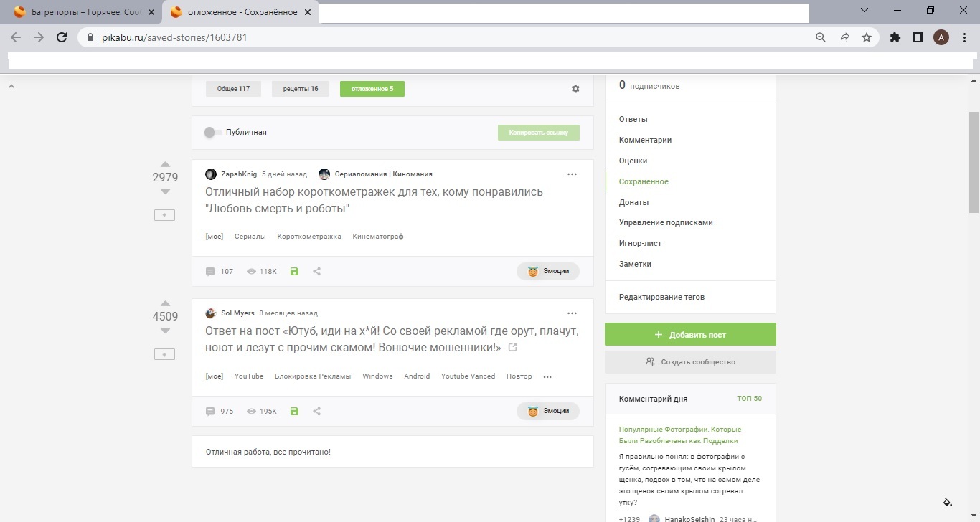Share the post with 195K views
Screen dimensions: 980x522
[x=316, y=411]
